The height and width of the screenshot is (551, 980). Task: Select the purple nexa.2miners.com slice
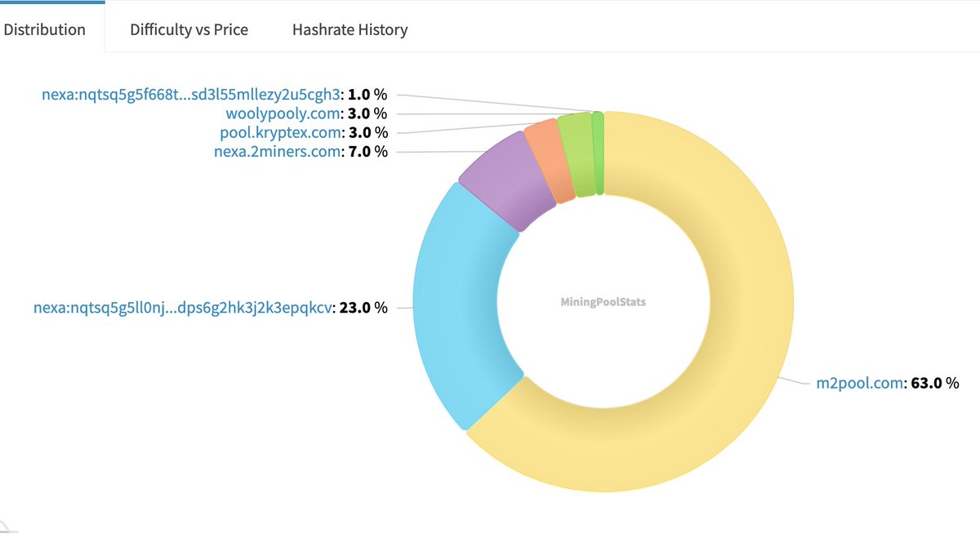tap(506, 180)
